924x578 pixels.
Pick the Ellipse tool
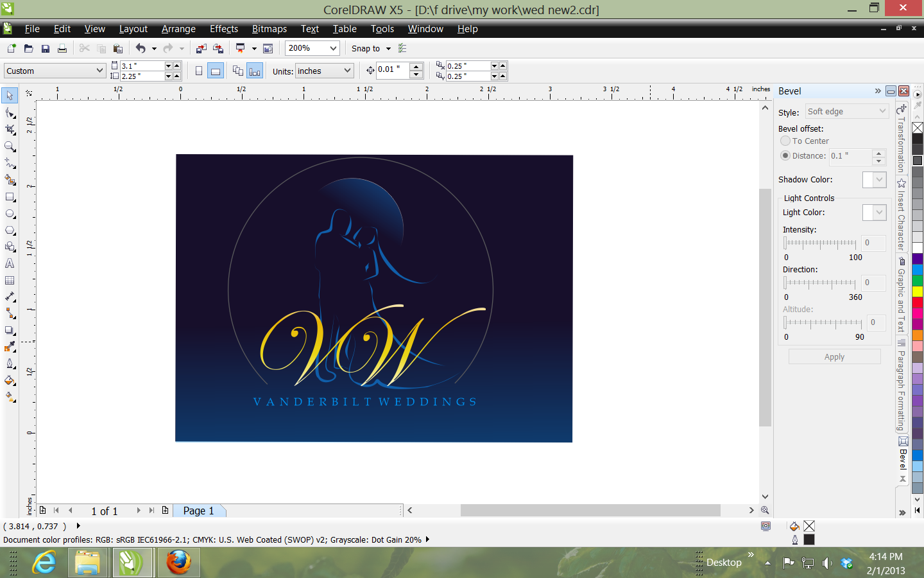point(10,214)
